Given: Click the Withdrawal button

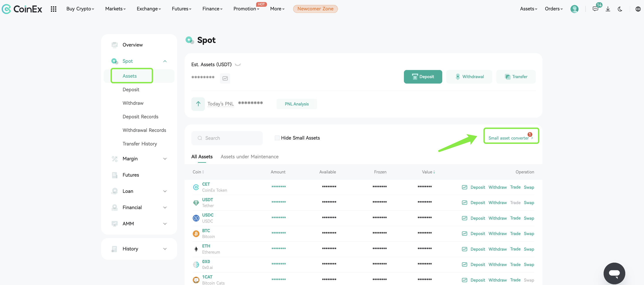Looking at the screenshot, I should pyautogui.click(x=469, y=77).
